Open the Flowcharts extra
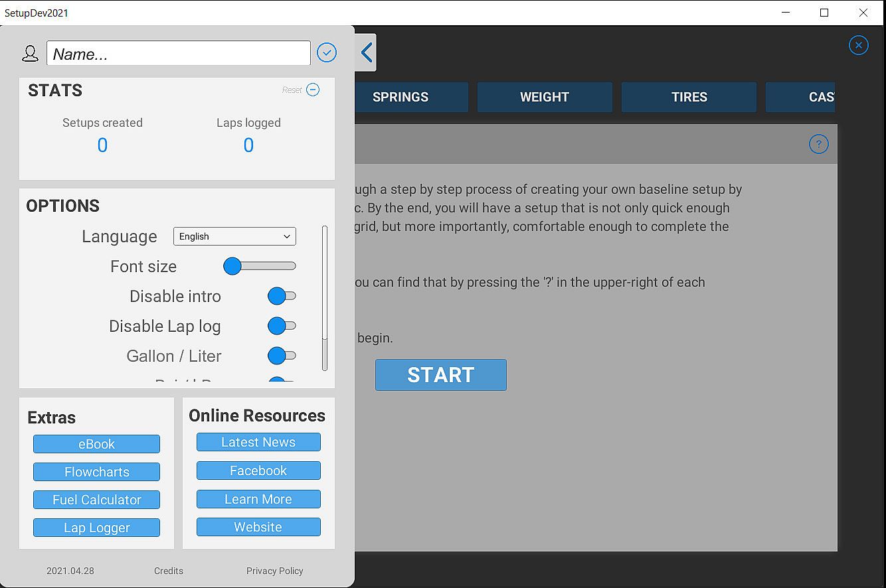886x588 pixels. (x=97, y=472)
